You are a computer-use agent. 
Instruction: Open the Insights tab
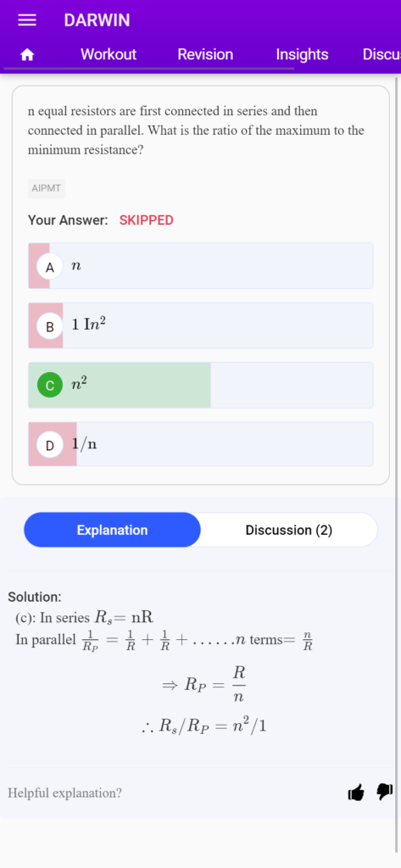pos(302,54)
